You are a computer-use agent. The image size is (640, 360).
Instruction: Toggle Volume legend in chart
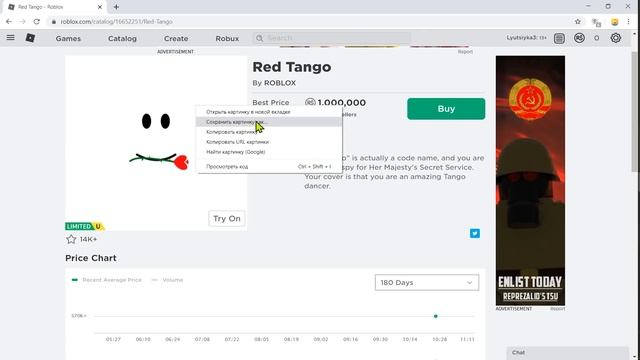[x=168, y=280]
